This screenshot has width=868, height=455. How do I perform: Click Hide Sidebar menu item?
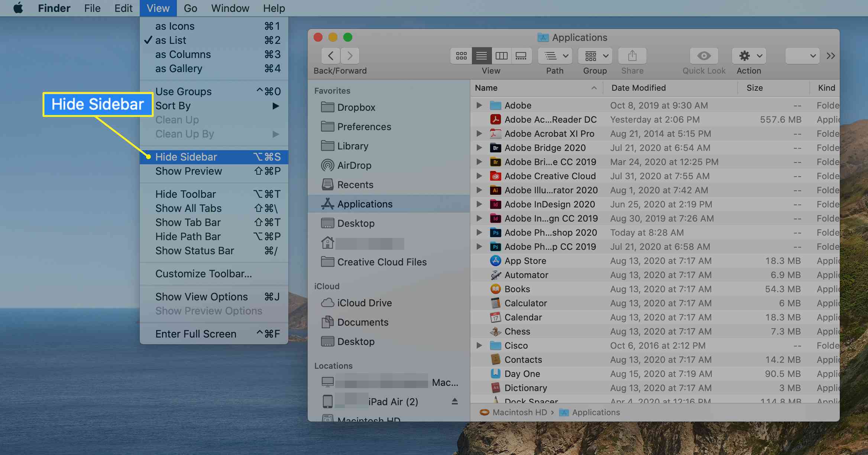[x=214, y=157]
